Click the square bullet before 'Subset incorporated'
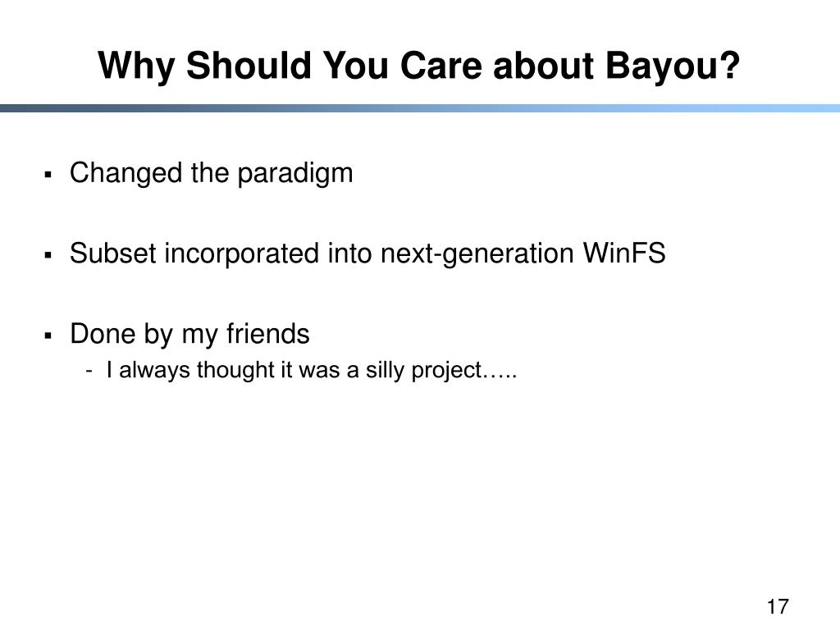Image resolution: width=840 pixels, height=630 pixels. [x=48, y=255]
